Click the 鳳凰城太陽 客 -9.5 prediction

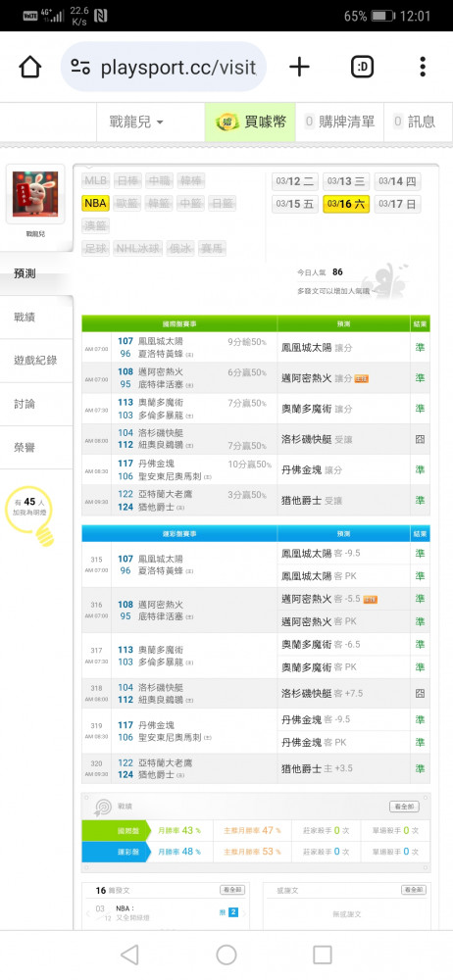tap(321, 553)
